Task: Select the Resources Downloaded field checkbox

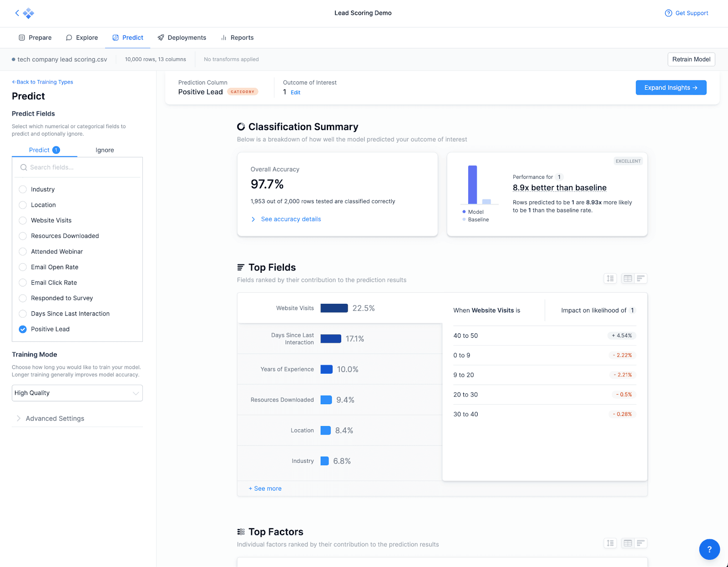Action: coord(23,236)
